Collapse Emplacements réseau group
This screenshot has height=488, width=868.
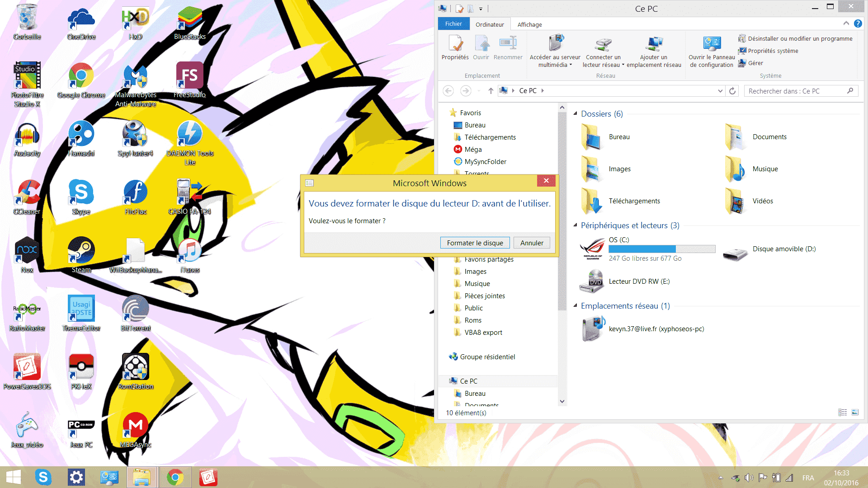point(576,305)
